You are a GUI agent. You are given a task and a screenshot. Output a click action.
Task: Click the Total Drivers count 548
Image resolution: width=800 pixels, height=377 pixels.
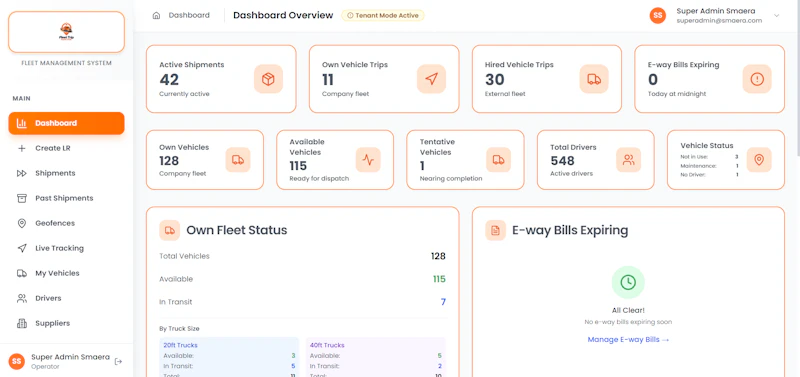562,161
